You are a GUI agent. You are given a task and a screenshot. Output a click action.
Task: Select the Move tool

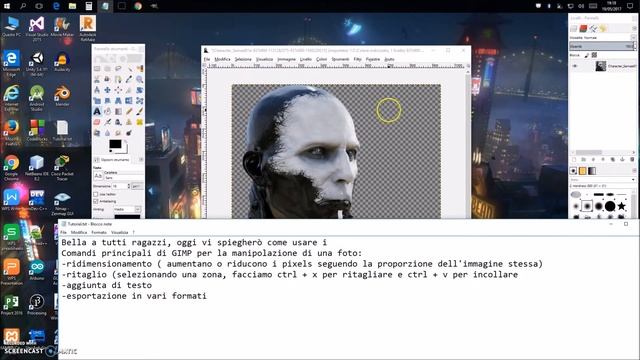pyautogui.click(x=107, y=90)
